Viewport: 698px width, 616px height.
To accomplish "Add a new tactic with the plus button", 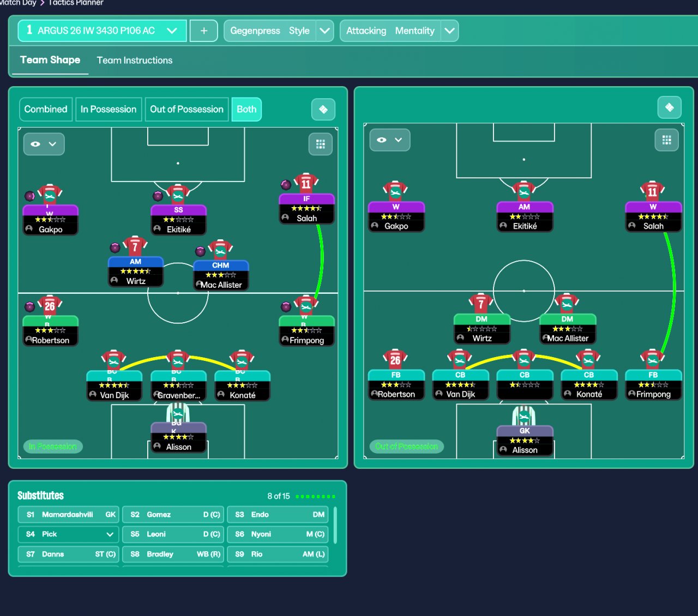I will (204, 31).
